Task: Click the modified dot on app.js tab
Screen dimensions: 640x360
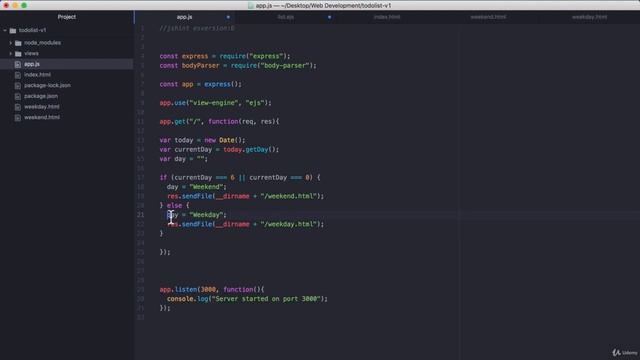Action: (228, 17)
